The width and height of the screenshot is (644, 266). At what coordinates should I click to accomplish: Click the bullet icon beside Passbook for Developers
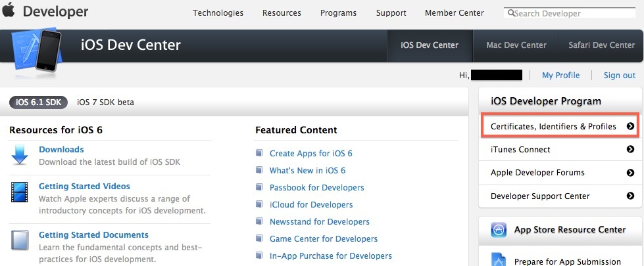(259, 187)
